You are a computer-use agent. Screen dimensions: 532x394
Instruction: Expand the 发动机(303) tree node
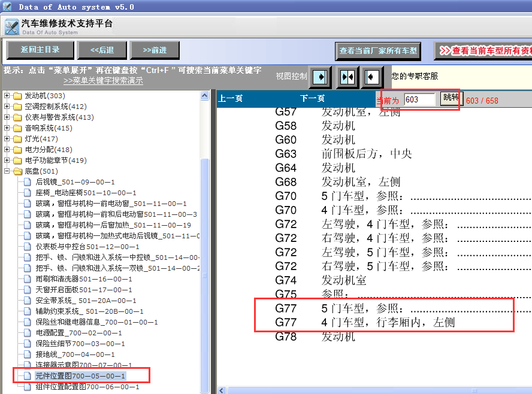point(7,96)
